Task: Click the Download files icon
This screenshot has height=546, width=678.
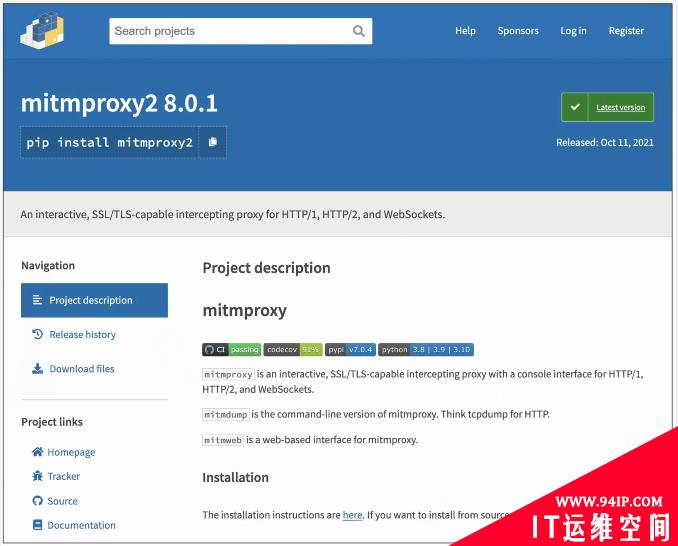Action: coord(38,368)
